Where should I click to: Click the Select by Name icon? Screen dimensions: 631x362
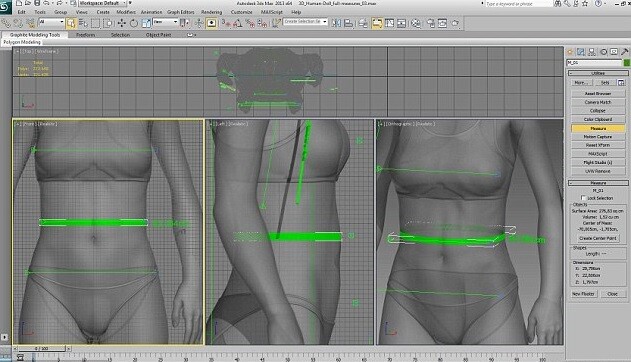coord(83,23)
